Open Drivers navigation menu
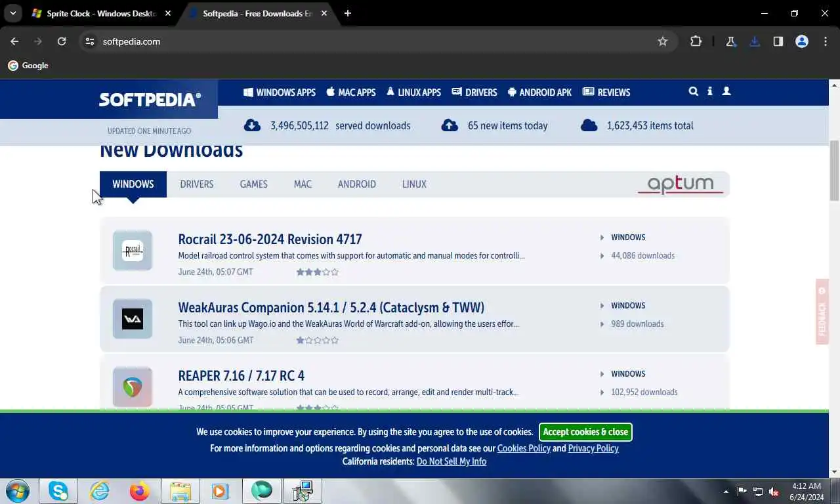Viewport: 840px width, 504px height. coord(474,93)
